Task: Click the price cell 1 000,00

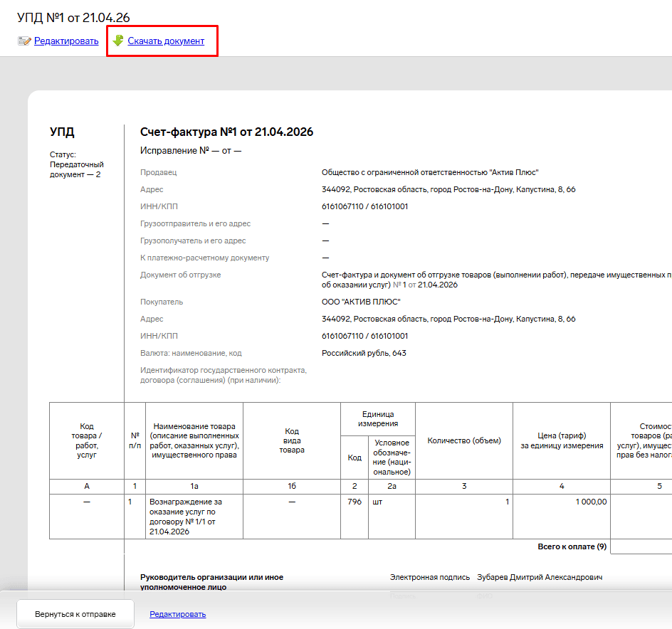Action: click(x=591, y=502)
